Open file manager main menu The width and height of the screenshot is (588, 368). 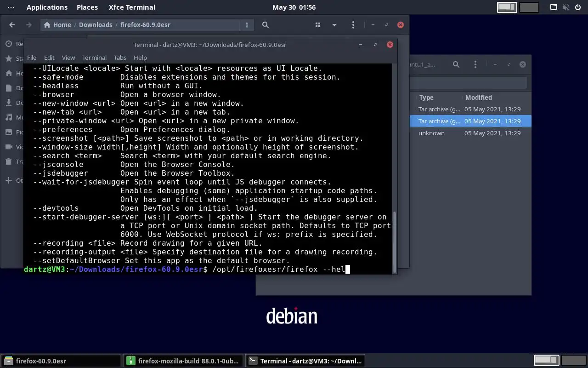click(x=353, y=25)
